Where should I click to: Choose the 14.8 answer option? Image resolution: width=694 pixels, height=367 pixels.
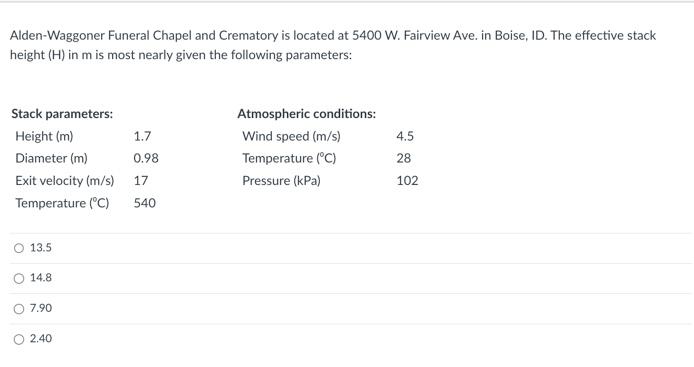tap(19, 278)
